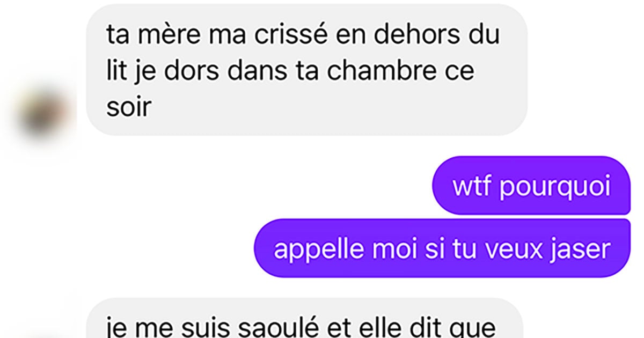Click the word 'lit' in first message
Viewport: 644px width, 338px height.
114,71
